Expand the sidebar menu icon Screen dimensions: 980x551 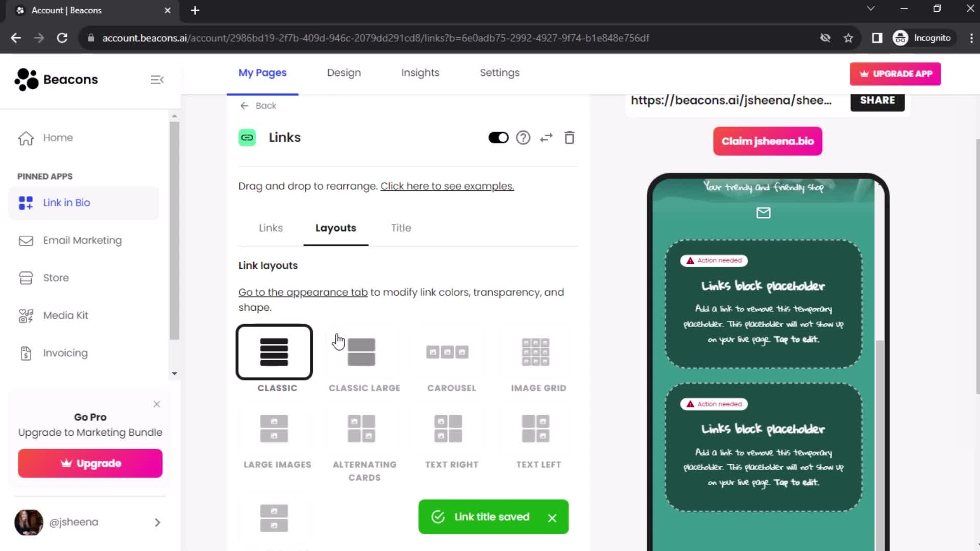[x=157, y=80]
